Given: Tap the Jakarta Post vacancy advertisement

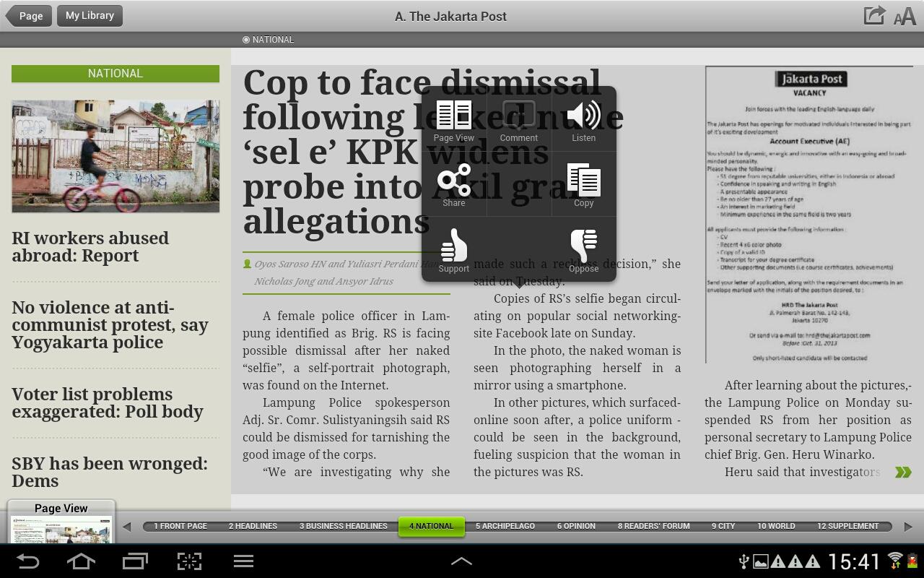Looking at the screenshot, I should point(809,215).
